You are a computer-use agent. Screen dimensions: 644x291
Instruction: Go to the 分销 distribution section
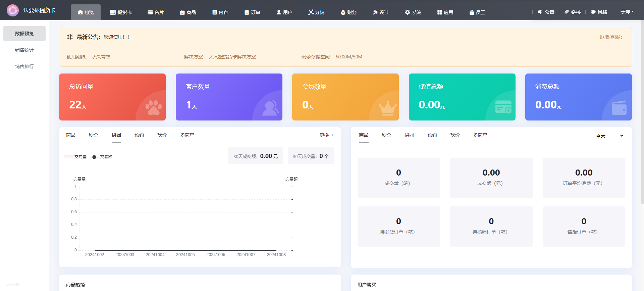[316, 12]
